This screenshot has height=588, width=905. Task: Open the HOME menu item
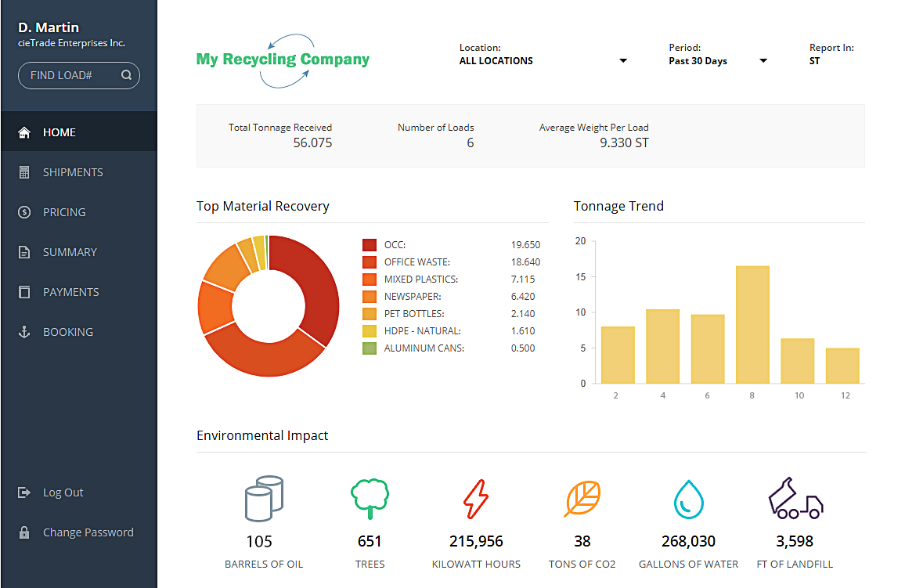tap(79, 133)
